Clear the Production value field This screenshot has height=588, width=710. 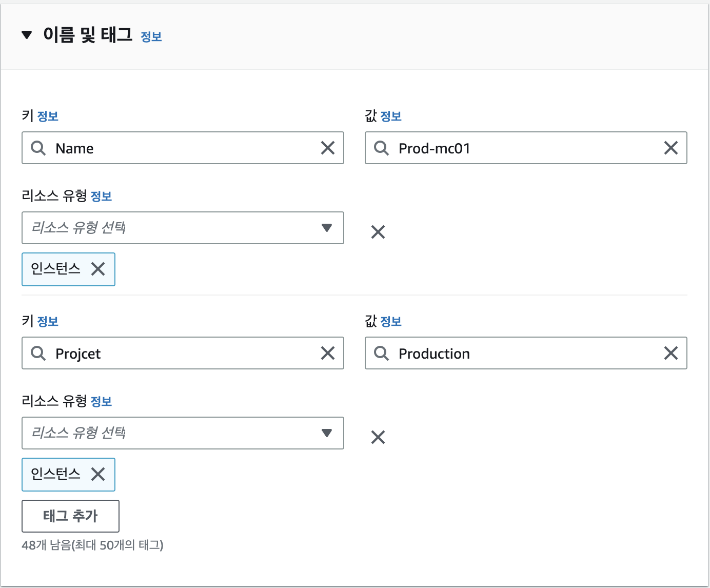pyautogui.click(x=670, y=354)
